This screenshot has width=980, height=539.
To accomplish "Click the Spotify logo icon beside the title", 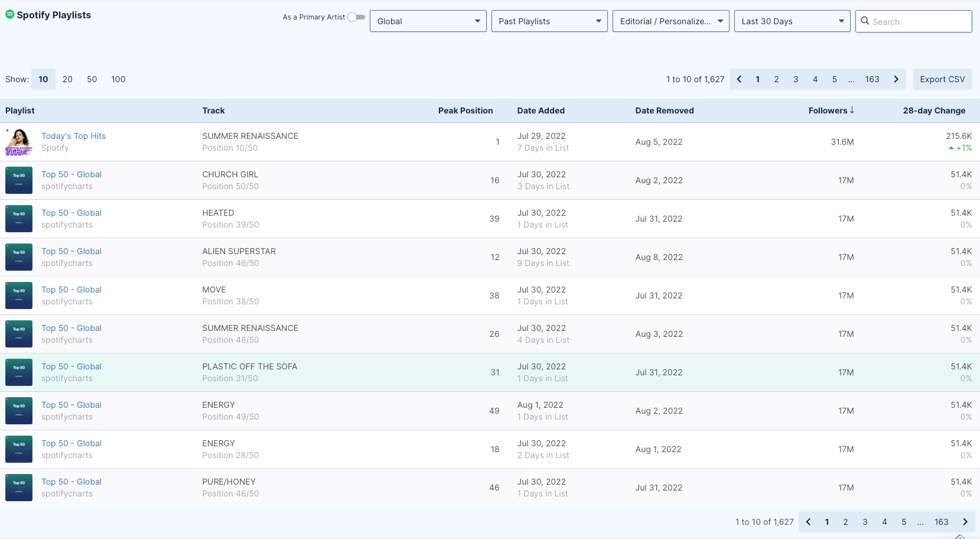I will coord(9,15).
